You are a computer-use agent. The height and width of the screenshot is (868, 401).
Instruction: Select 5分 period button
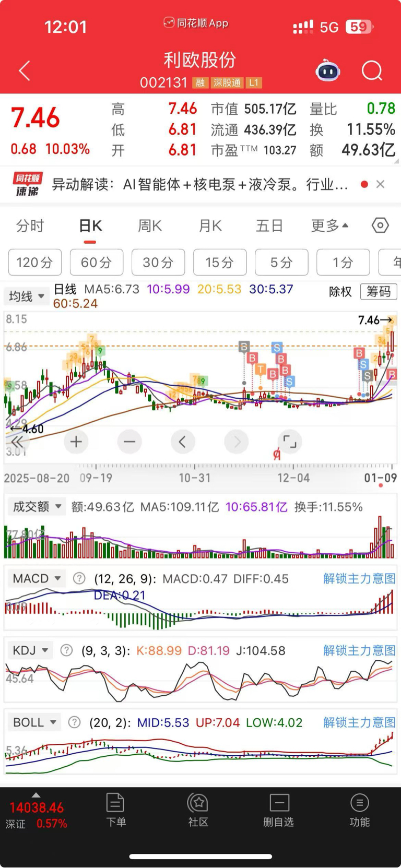coord(281,262)
